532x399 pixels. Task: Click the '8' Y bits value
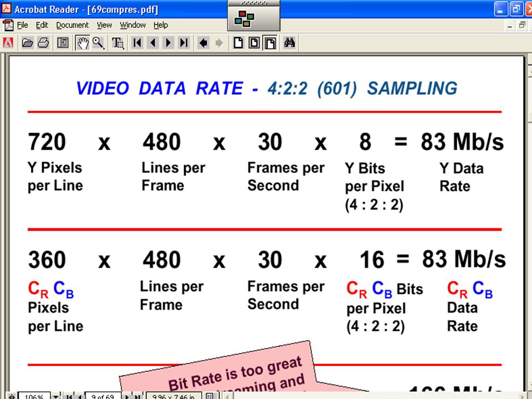pyautogui.click(x=365, y=142)
